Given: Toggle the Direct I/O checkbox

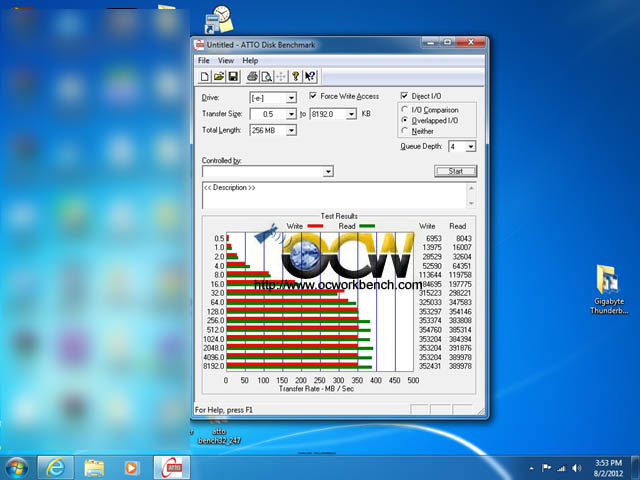Looking at the screenshot, I should pyautogui.click(x=404, y=96).
